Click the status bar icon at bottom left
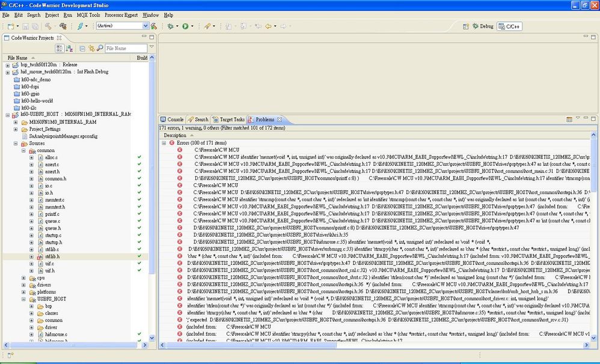Image resolution: width=600 pixels, height=364 pixels. (x=10, y=355)
